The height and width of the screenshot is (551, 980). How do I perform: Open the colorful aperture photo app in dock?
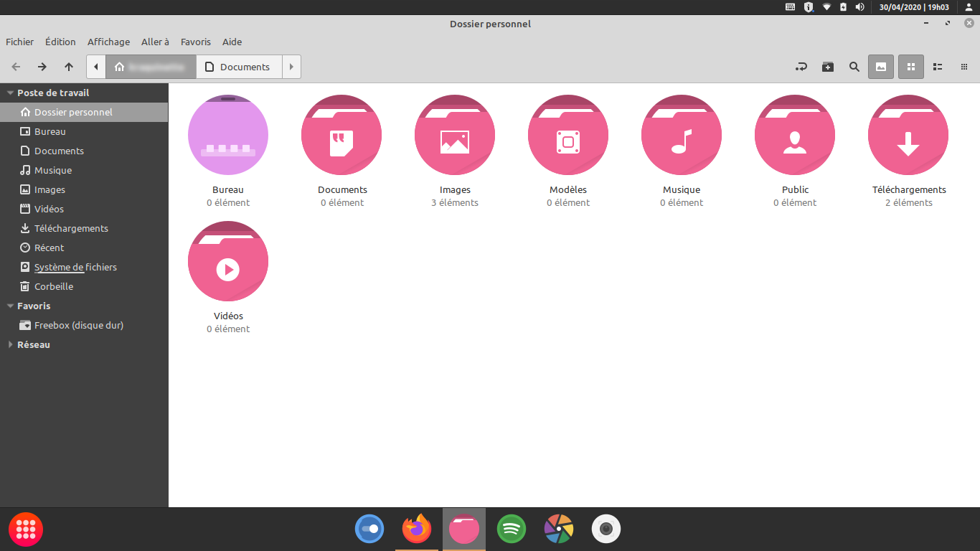point(559,529)
